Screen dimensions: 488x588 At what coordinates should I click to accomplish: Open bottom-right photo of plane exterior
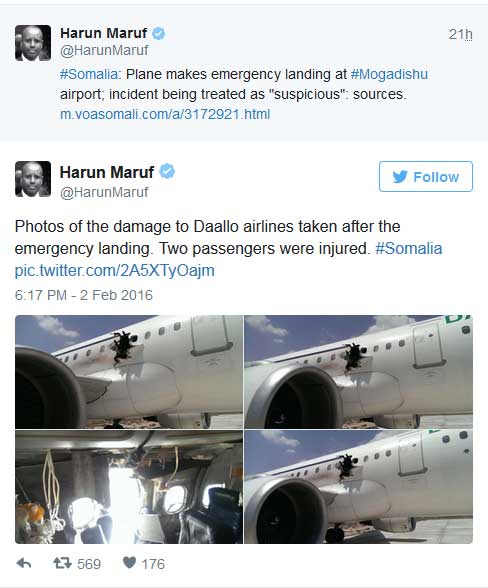(x=359, y=487)
